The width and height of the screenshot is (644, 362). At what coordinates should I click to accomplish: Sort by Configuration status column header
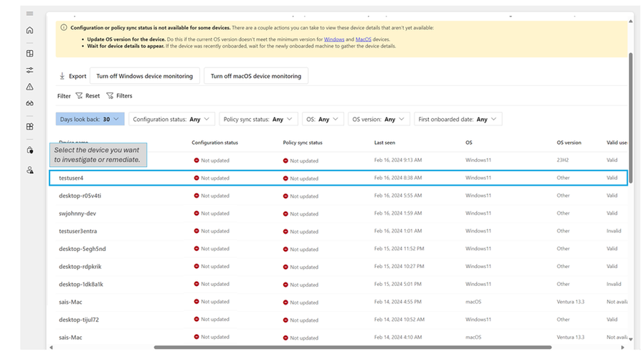click(215, 143)
